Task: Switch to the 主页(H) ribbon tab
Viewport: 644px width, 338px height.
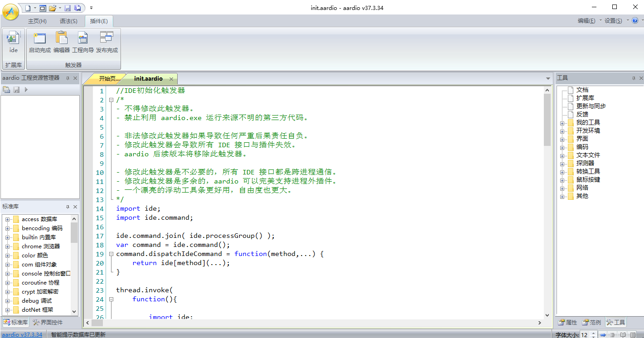Action: 37,21
